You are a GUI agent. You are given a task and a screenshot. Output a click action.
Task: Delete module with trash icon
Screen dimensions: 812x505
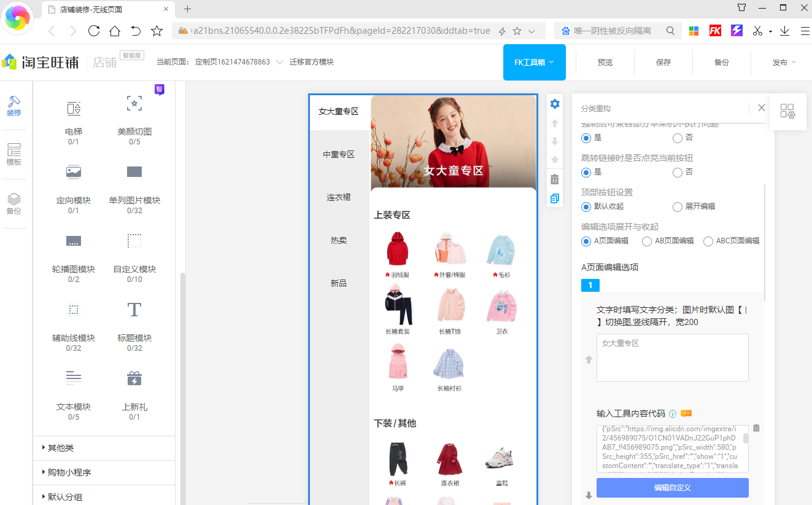(x=555, y=179)
